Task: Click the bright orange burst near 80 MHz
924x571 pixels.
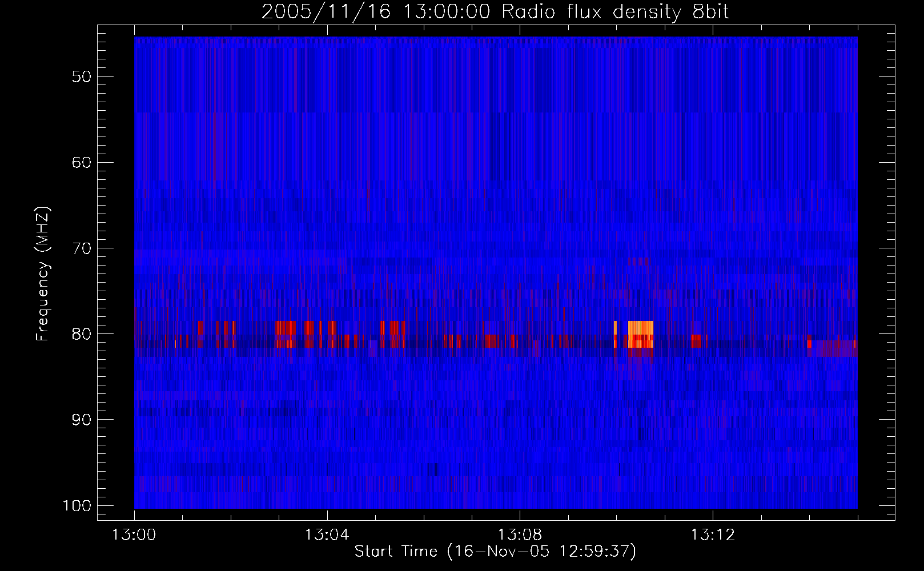Action: [641, 334]
